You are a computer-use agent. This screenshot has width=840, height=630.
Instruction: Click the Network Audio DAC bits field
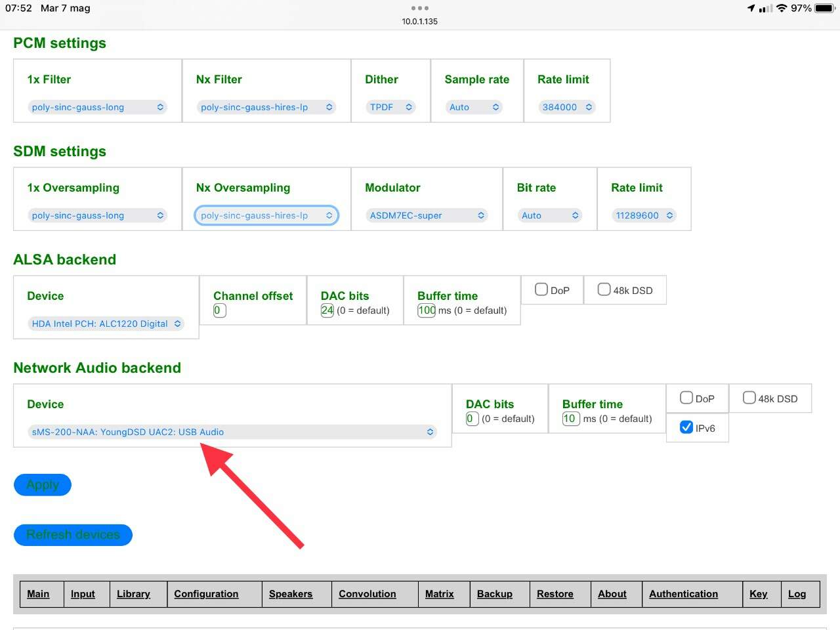click(x=472, y=419)
